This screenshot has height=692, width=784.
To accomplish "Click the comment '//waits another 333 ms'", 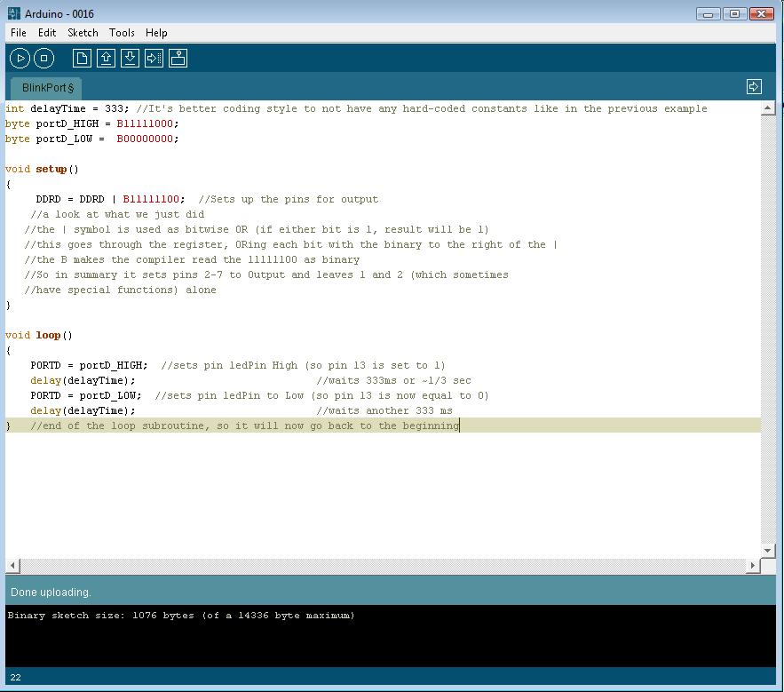I will [384, 410].
